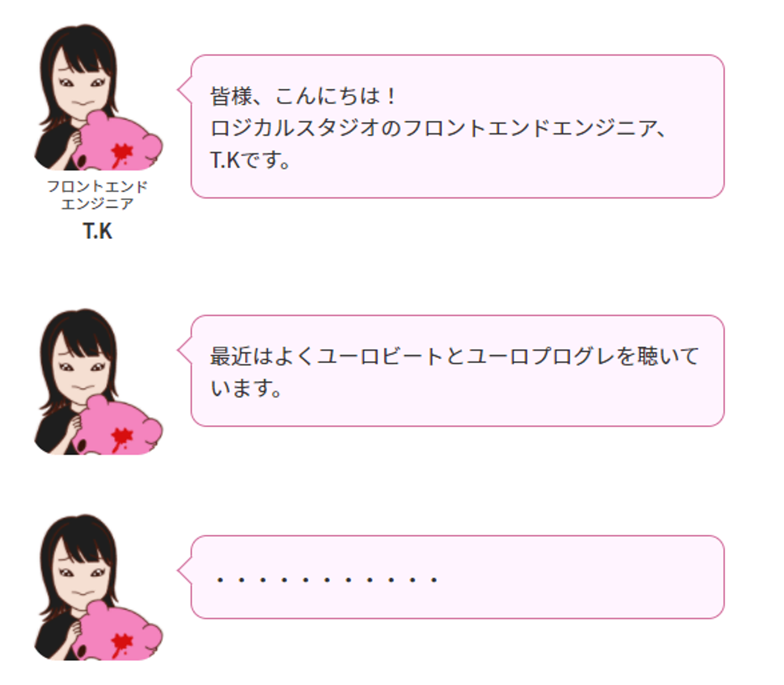Viewport: 784px width, 685px height.
Task: Click the red splat mark on first bear
Action: click(x=121, y=154)
